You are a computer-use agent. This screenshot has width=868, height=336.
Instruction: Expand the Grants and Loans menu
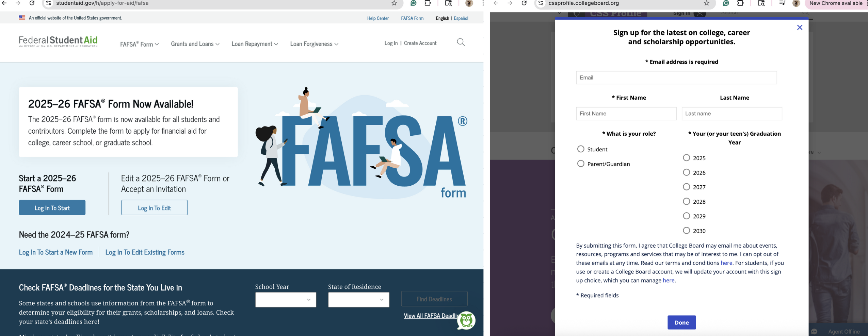point(195,44)
